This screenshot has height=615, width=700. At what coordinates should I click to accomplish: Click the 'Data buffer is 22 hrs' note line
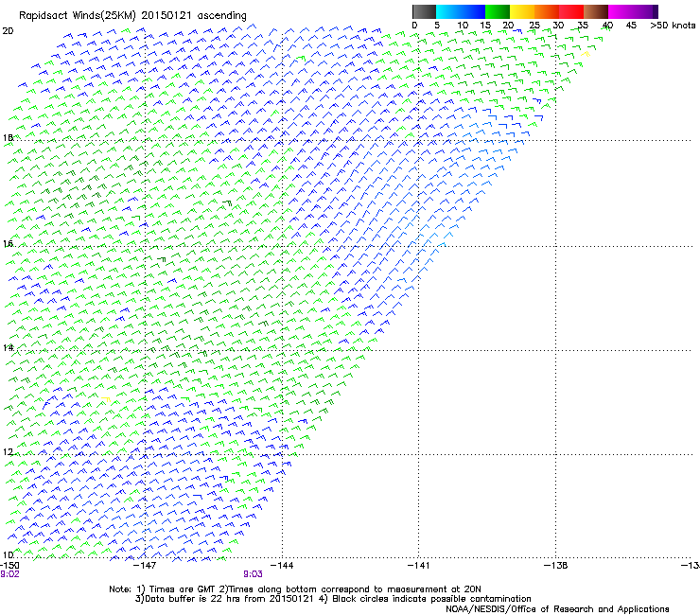coord(333,599)
